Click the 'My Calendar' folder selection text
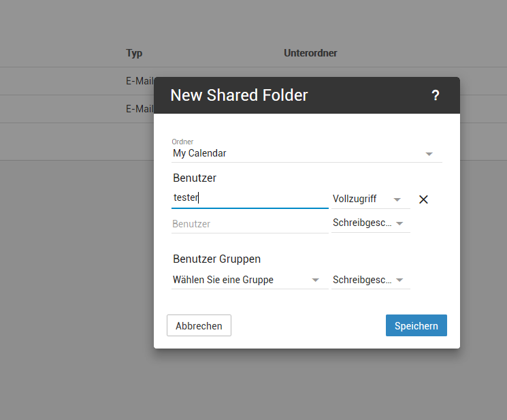The width and height of the screenshot is (507, 420). 199,153
